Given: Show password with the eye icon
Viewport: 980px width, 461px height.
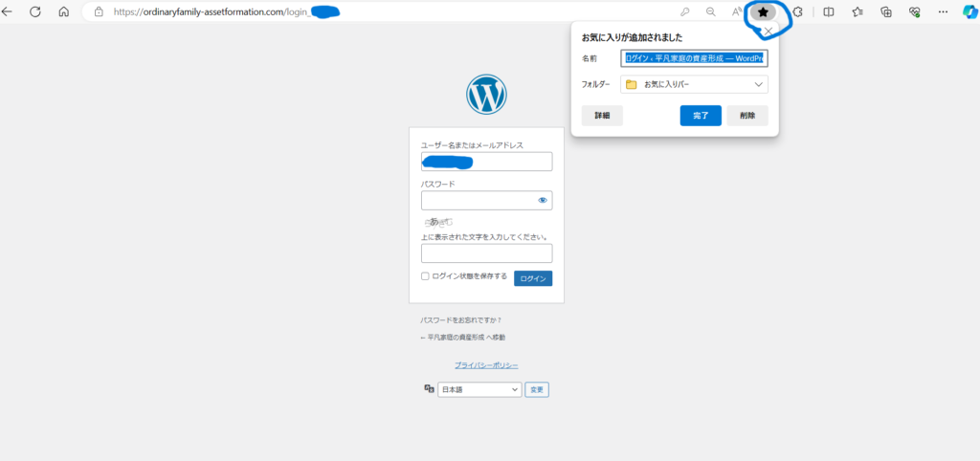Looking at the screenshot, I should point(543,201).
